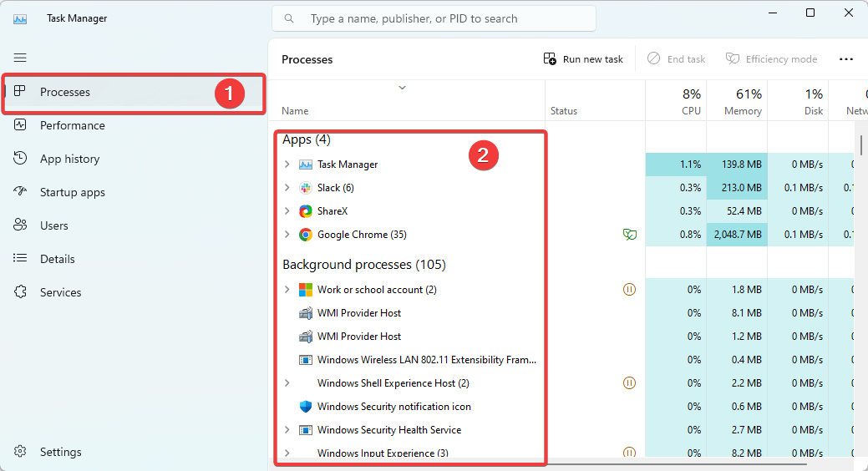
Task: Open the more options ellipsis menu
Action: point(845,59)
